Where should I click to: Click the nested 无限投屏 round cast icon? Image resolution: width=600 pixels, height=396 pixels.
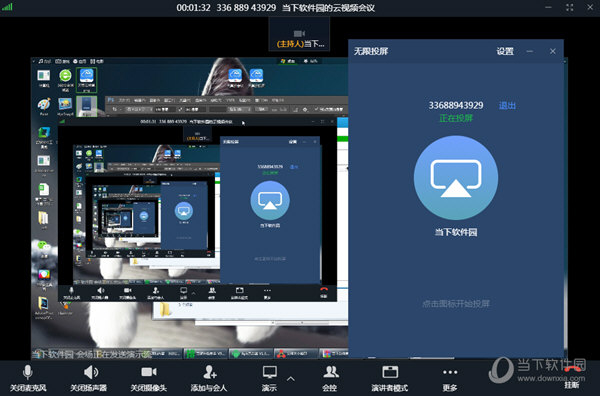pyautogui.click(x=270, y=200)
